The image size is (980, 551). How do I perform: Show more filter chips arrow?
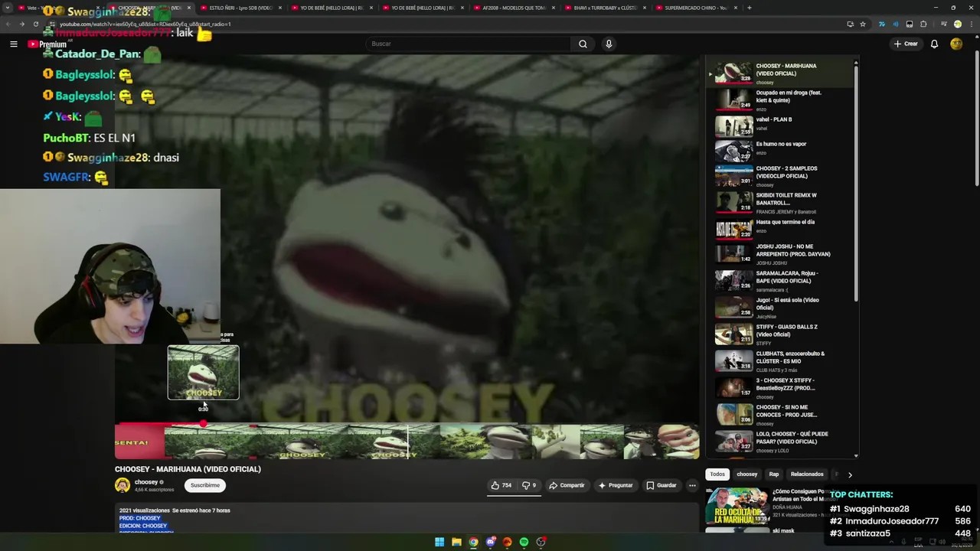[x=850, y=474]
